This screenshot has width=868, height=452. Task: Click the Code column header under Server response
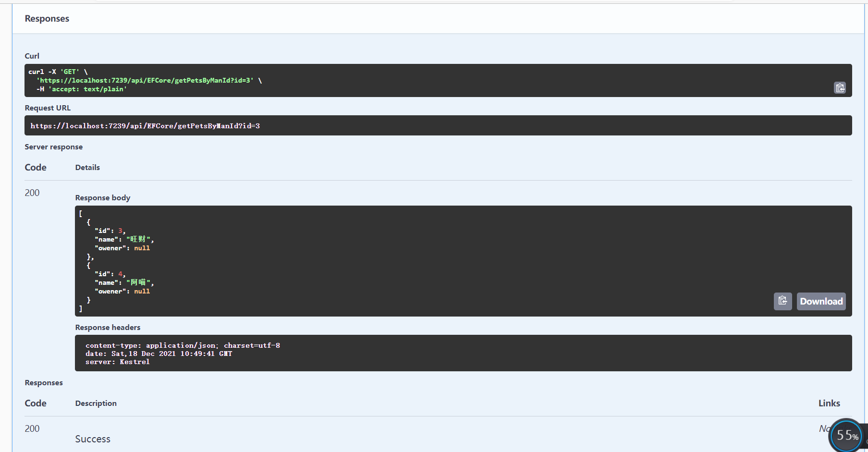tap(36, 167)
